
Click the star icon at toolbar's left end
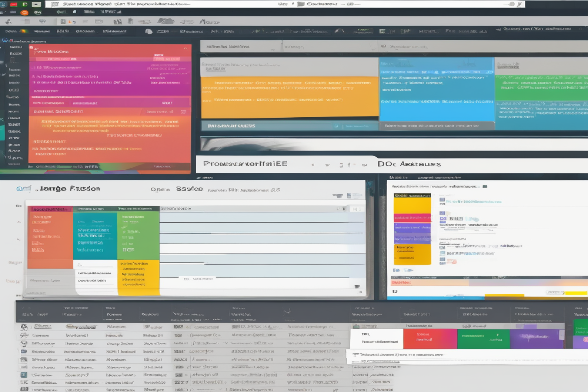click(x=9, y=22)
